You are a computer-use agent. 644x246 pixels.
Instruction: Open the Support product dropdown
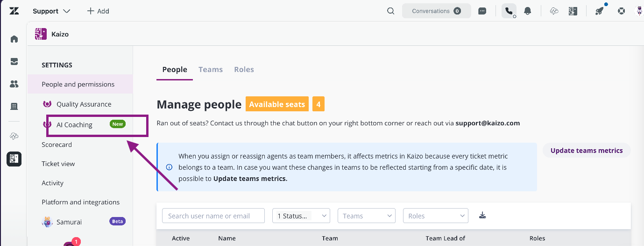pyautogui.click(x=51, y=11)
